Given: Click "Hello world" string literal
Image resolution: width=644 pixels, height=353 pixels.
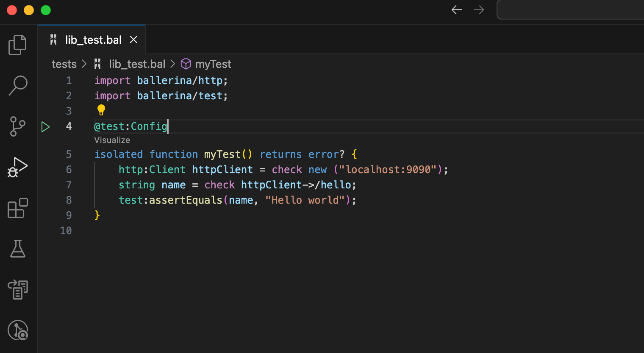Looking at the screenshot, I should pyautogui.click(x=305, y=200).
